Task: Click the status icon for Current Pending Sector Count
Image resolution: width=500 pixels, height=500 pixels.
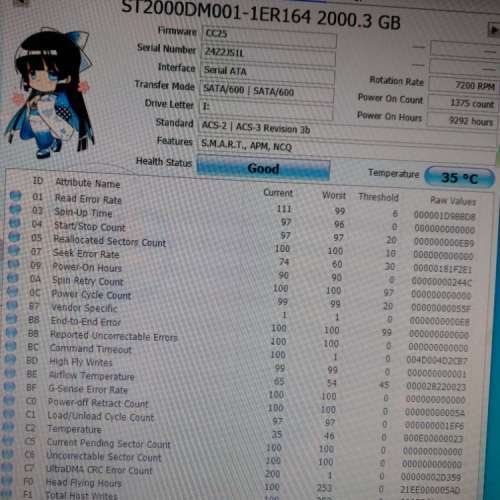Action: coord(8,441)
